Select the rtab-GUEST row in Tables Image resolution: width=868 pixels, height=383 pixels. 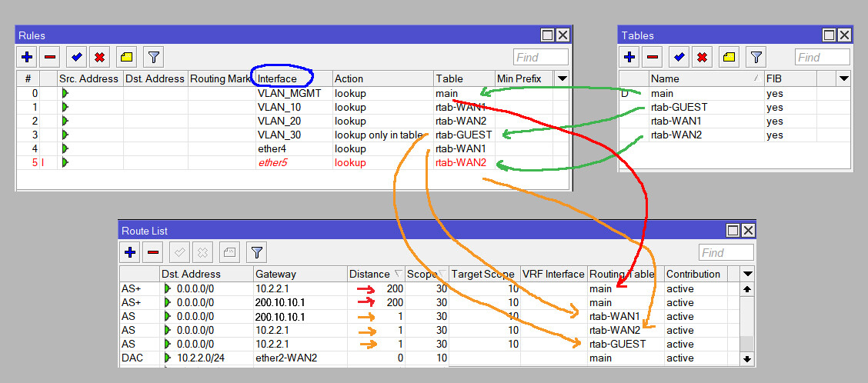tap(735, 108)
